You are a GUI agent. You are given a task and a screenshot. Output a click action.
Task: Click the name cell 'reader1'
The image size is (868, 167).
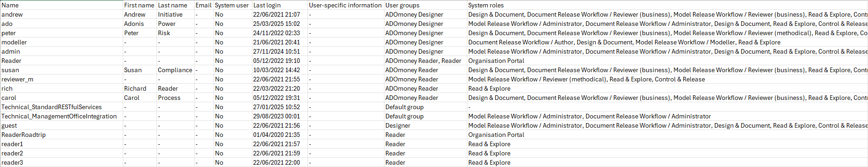62,144
